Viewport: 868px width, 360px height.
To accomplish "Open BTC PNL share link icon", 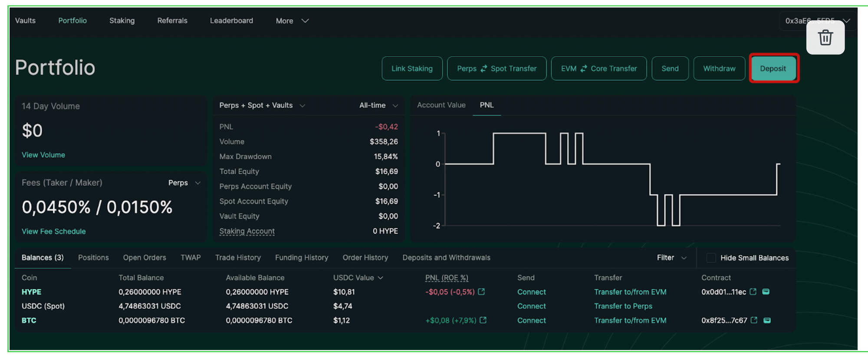I will pyautogui.click(x=483, y=320).
